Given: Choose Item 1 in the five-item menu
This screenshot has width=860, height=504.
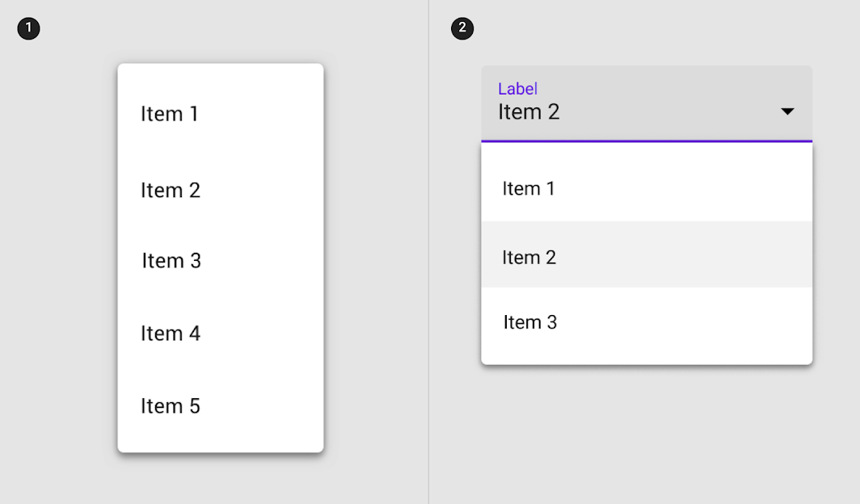Looking at the screenshot, I should 170,114.
